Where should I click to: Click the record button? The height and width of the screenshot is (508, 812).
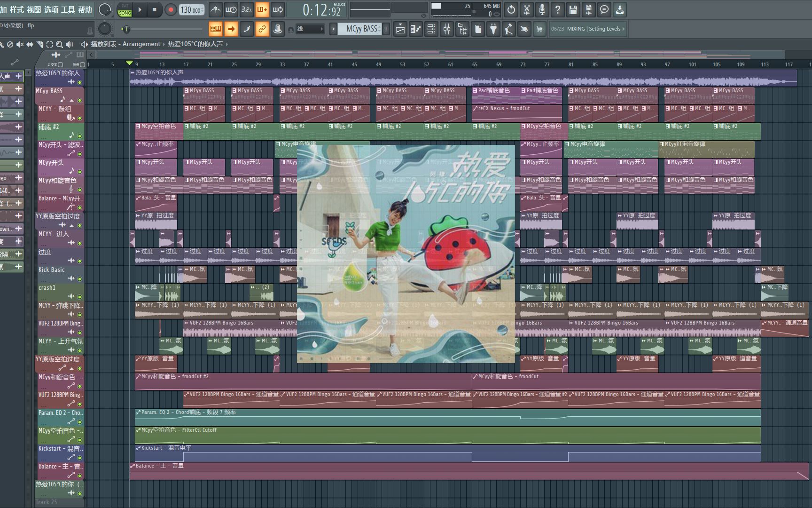click(x=171, y=9)
